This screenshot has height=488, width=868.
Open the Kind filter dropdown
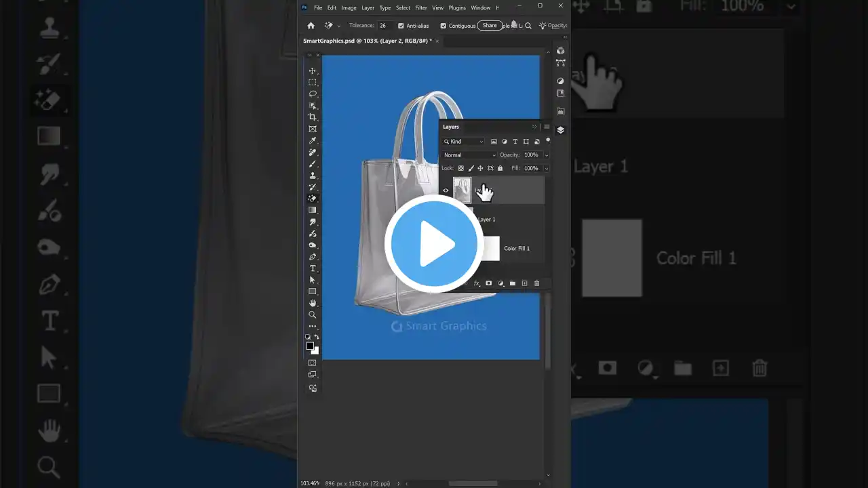click(x=464, y=142)
